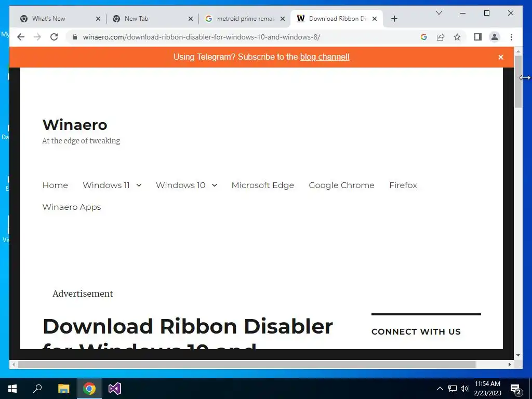Bookmark this page with the star icon
This screenshot has height=399, width=532.
[457, 37]
